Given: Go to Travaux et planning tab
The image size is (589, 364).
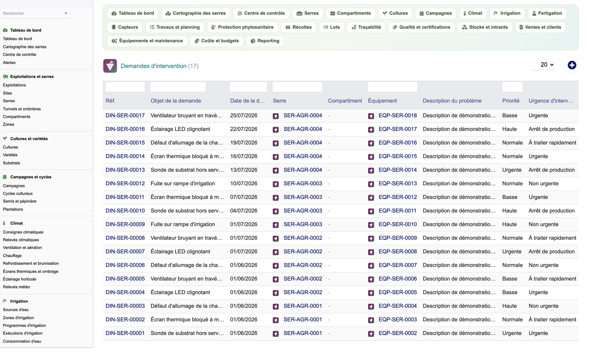Looking at the screenshot, I should pos(175,27).
